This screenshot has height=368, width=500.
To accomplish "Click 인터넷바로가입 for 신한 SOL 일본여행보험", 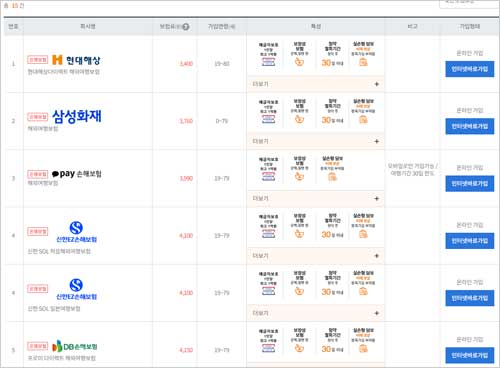I will coord(470,298).
